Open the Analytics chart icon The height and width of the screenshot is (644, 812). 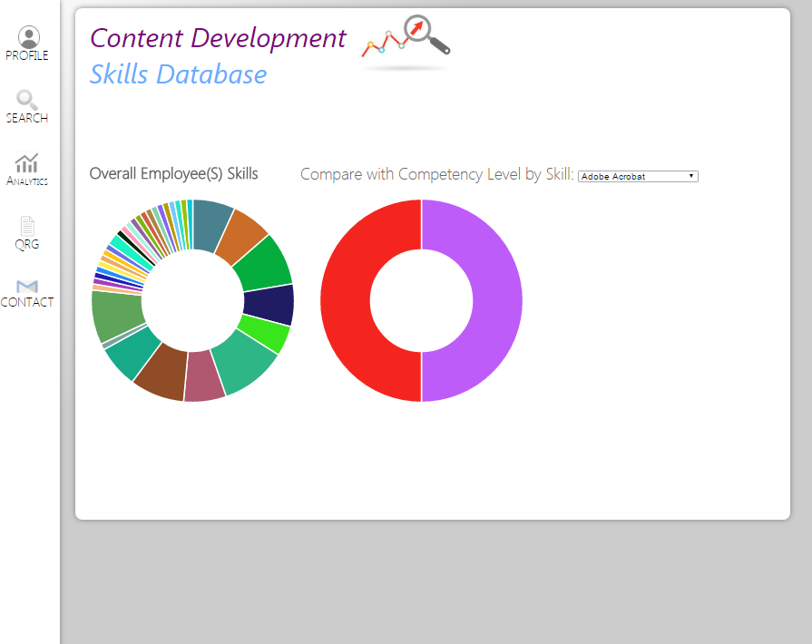click(x=27, y=163)
